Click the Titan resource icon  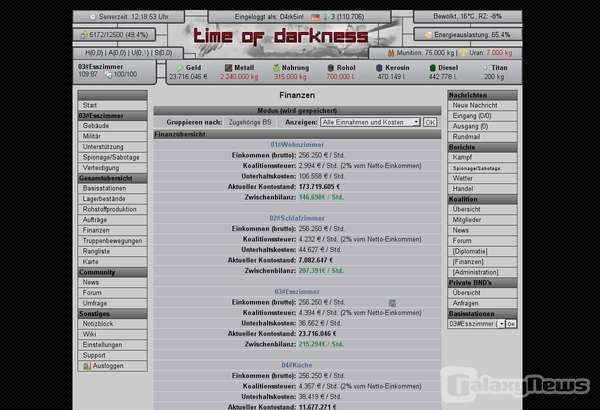486,68
